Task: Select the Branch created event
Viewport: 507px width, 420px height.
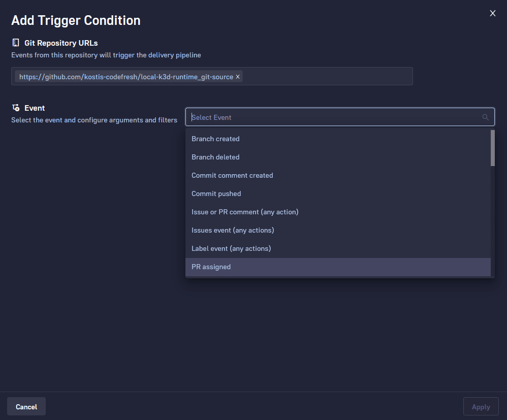Action: [x=215, y=139]
